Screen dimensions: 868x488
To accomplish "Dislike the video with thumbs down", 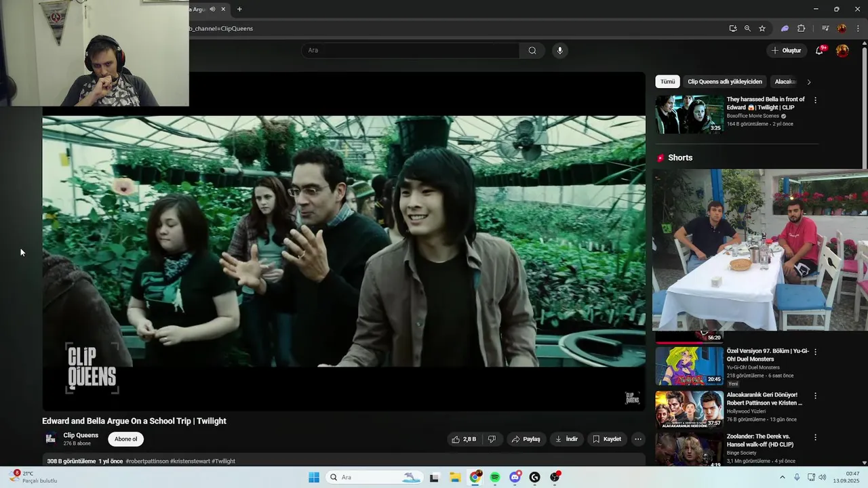I will (x=492, y=439).
